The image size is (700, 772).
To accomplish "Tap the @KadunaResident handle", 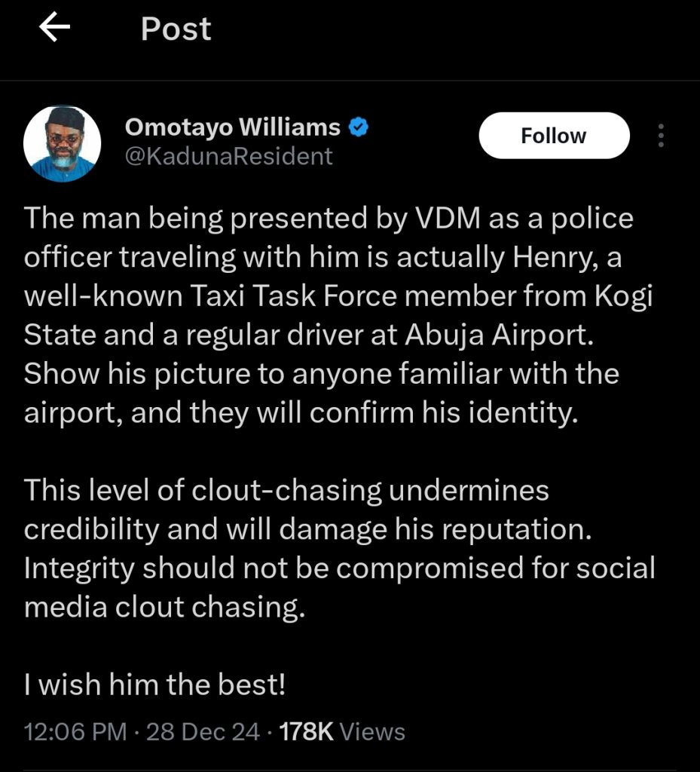I will 228,155.
